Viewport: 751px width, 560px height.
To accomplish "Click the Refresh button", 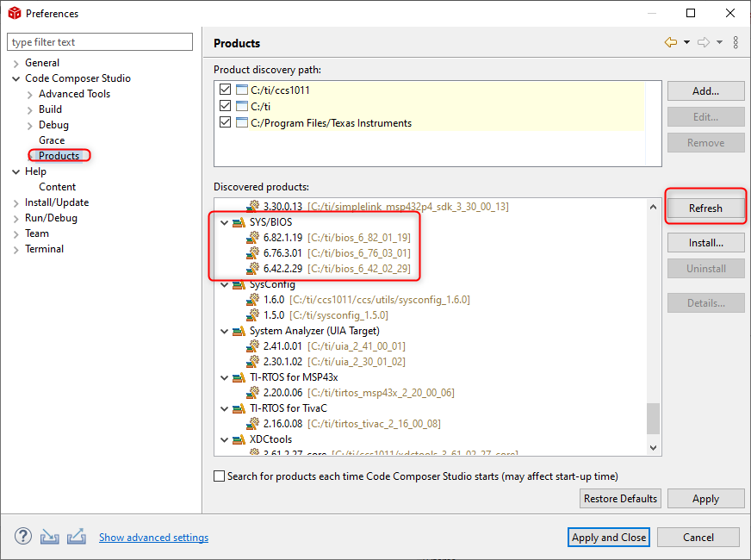I will pyautogui.click(x=705, y=208).
